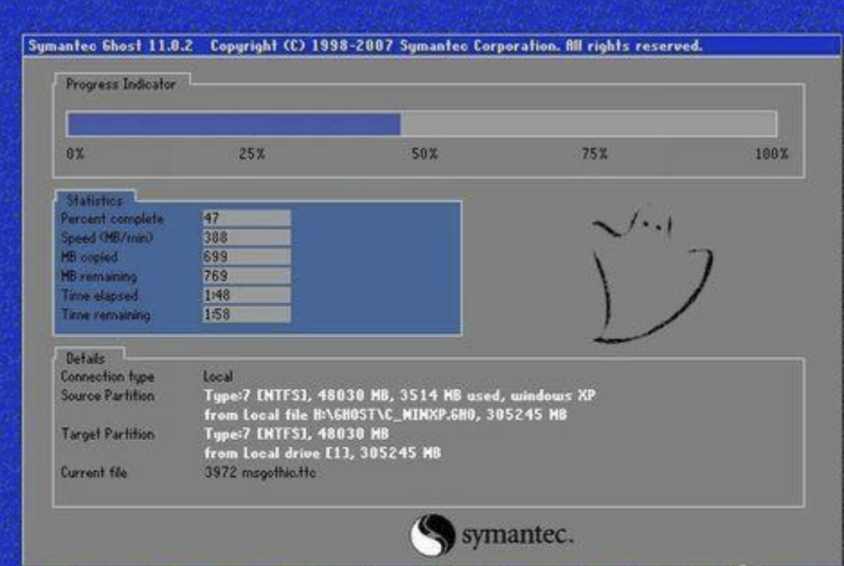This screenshot has width=844, height=566.
Task: Click the Symantec Ghost 11.0.2 title bar
Action: pyautogui.click(x=365, y=46)
